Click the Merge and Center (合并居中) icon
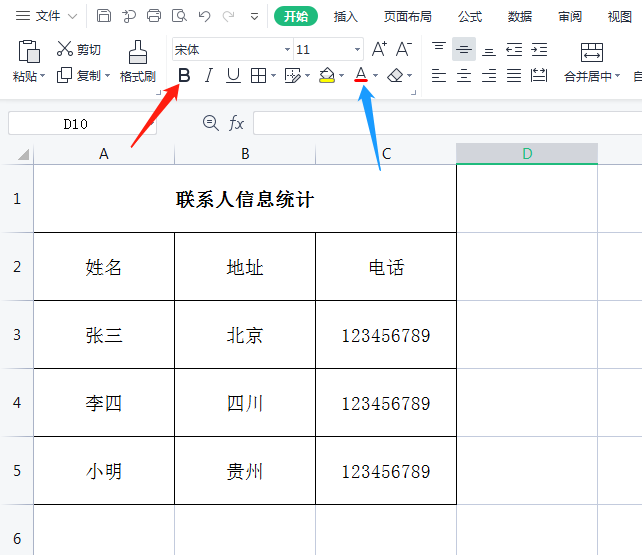642x555 pixels. coord(592,52)
